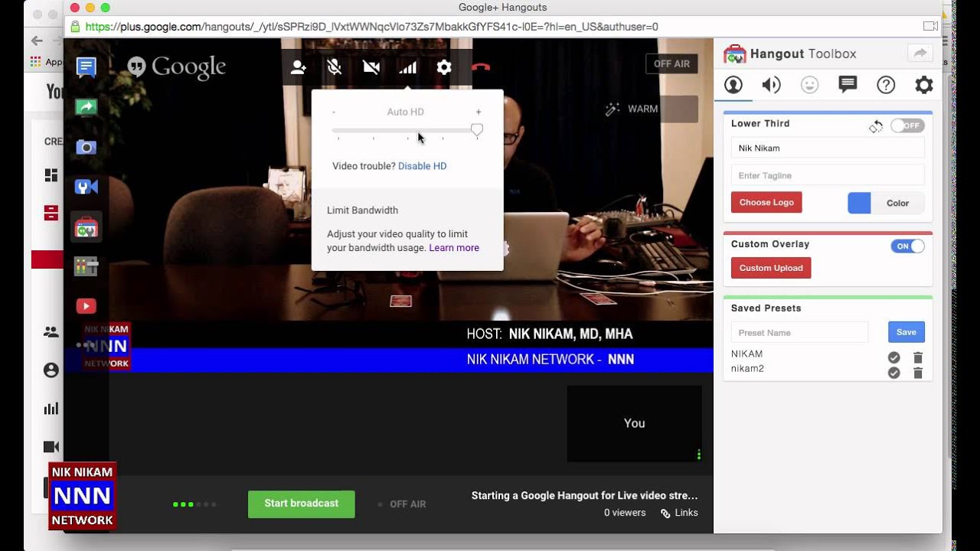
Task: Open Toolbox sound effects speaker tab
Action: (x=771, y=85)
